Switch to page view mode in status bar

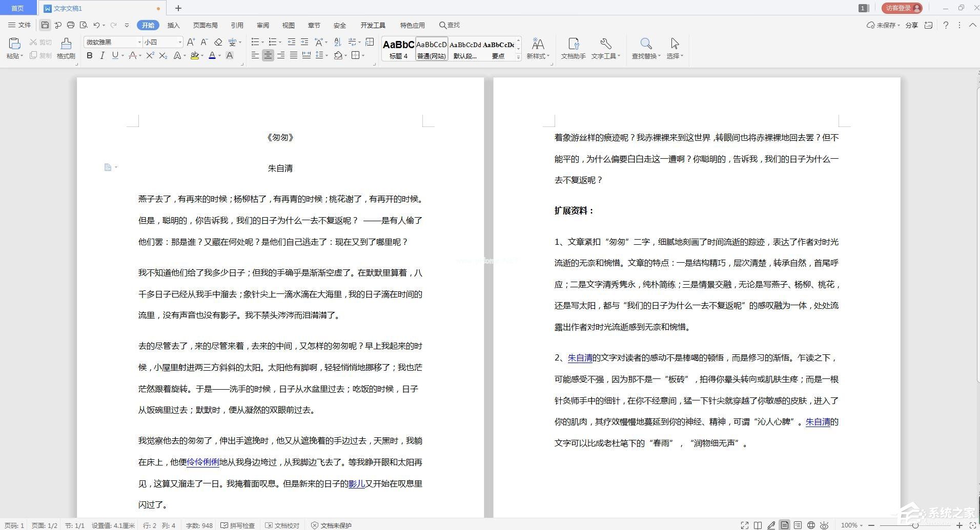784,525
